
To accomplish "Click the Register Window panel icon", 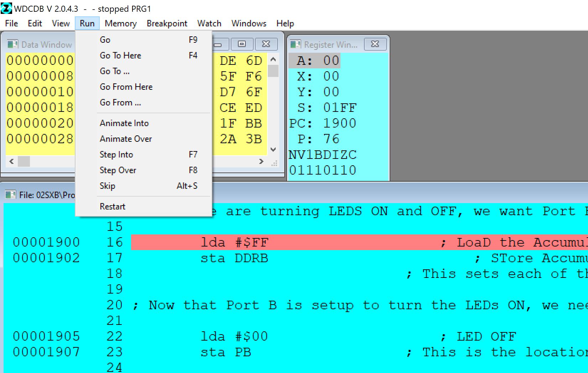I will pyautogui.click(x=296, y=44).
